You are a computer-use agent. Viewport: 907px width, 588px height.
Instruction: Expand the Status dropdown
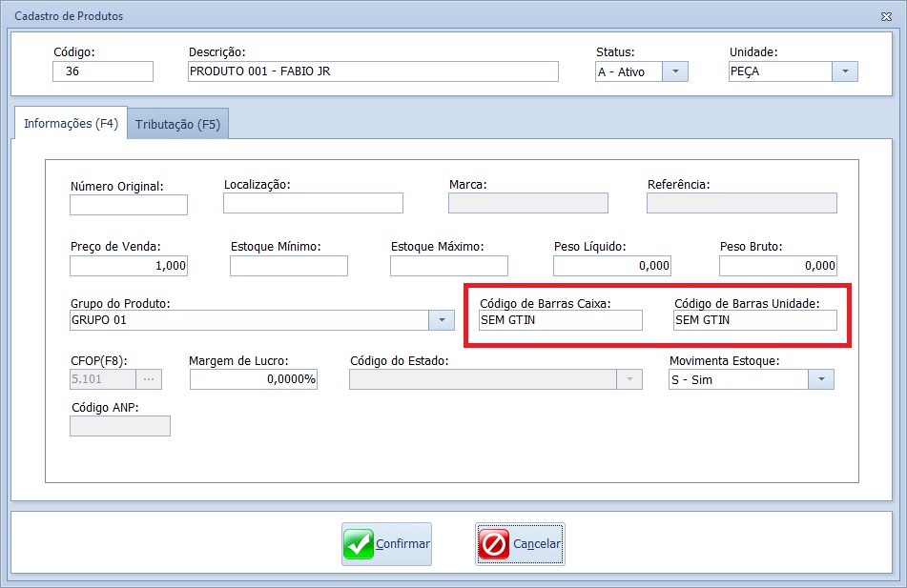point(674,71)
